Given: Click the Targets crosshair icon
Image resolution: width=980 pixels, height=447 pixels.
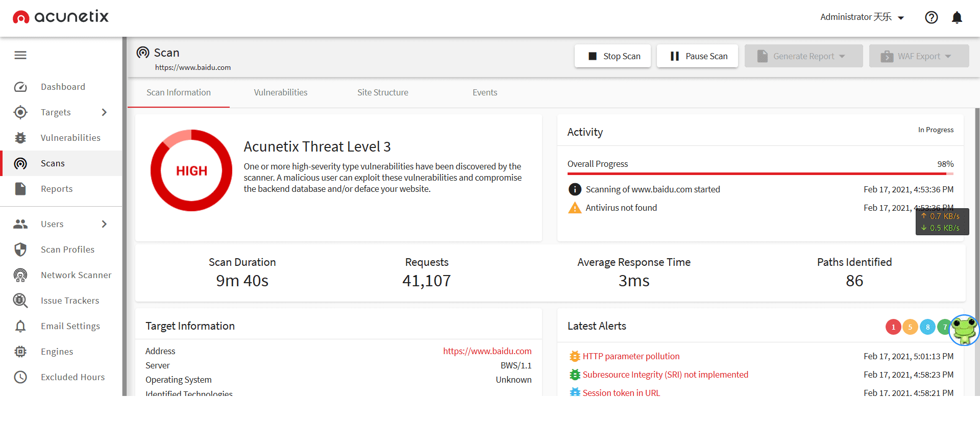Looking at the screenshot, I should pyautogui.click(x=20, y=112).
